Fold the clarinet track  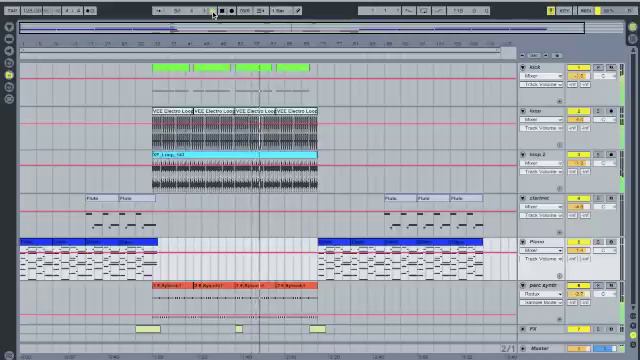[523, 198]
